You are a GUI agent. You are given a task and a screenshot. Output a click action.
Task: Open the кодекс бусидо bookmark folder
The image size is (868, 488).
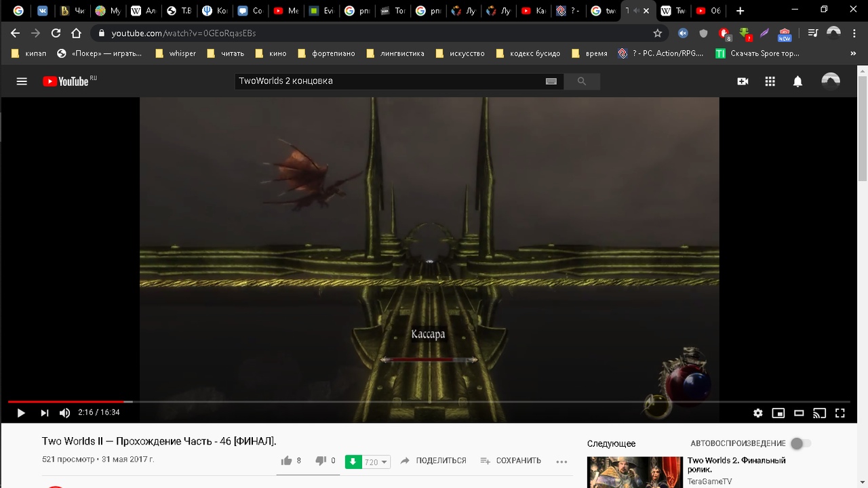point(528,54)
